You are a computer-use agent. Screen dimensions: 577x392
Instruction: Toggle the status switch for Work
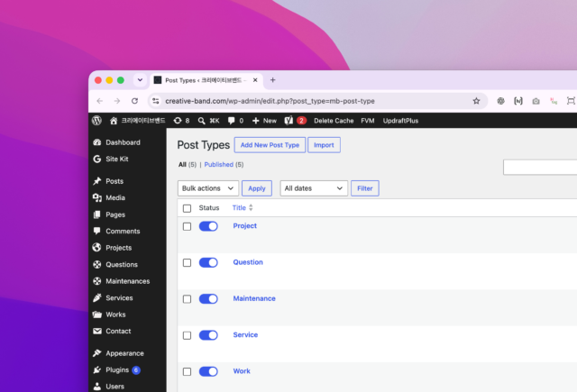(x=208, y=371)
